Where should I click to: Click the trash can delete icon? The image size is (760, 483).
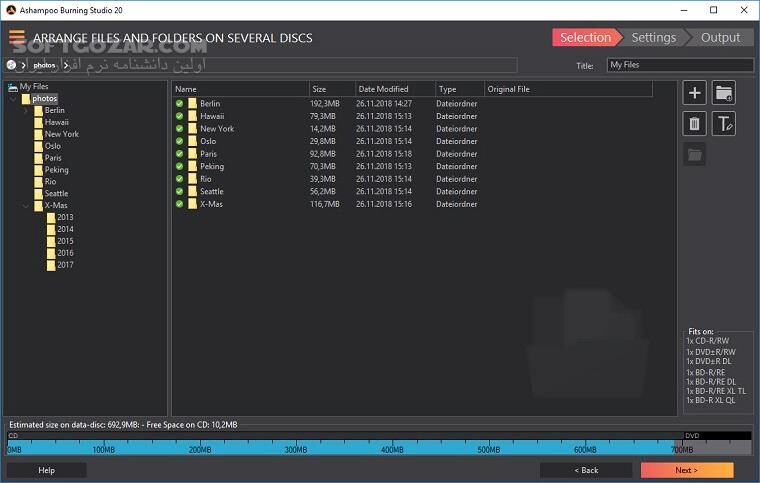click(695, 124)
